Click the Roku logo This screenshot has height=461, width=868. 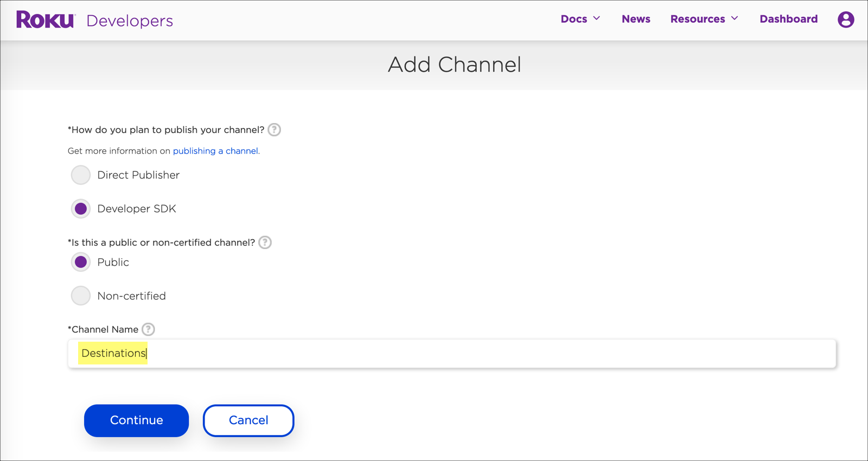(46, 20)
